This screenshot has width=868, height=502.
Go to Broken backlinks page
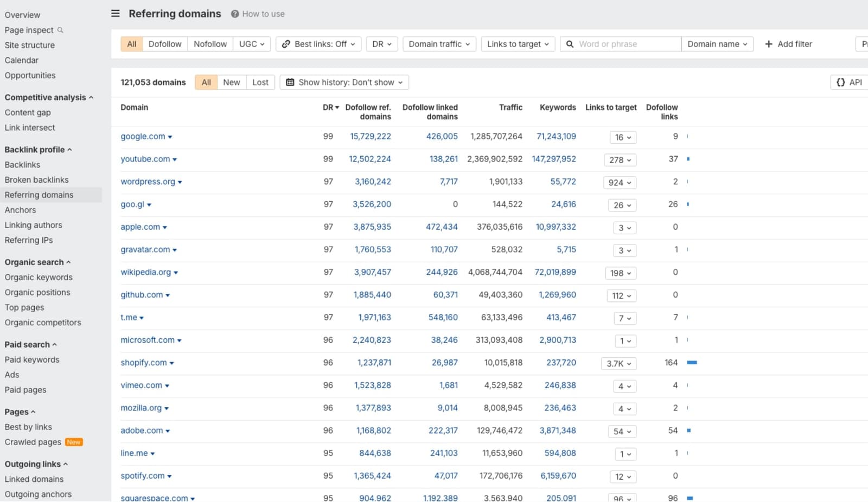tap(36, 180)
